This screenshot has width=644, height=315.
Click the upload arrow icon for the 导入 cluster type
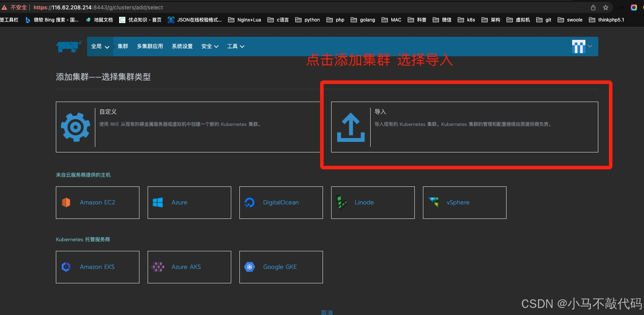351,127
